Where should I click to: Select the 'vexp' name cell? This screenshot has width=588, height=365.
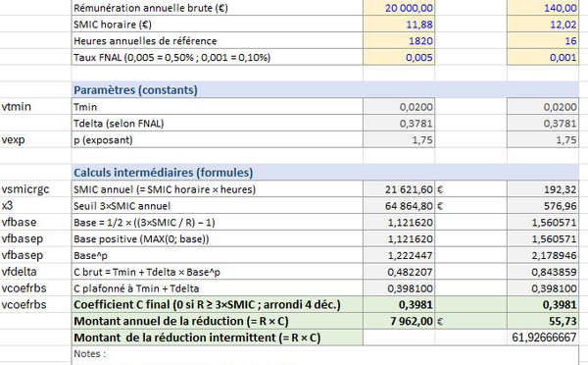35,139
